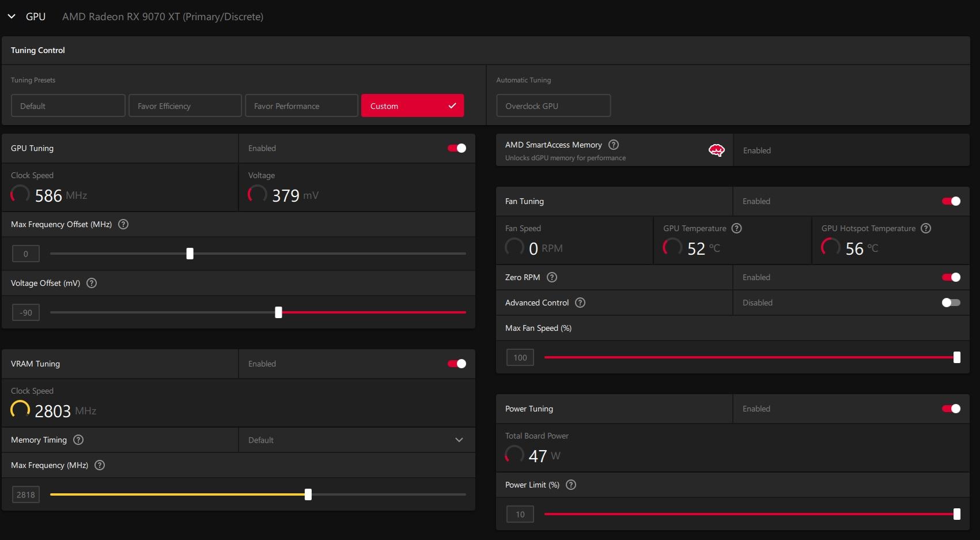Click the Voltage Offset slider handle
Viewport: 980px width, 540px height.
(279, 312)
